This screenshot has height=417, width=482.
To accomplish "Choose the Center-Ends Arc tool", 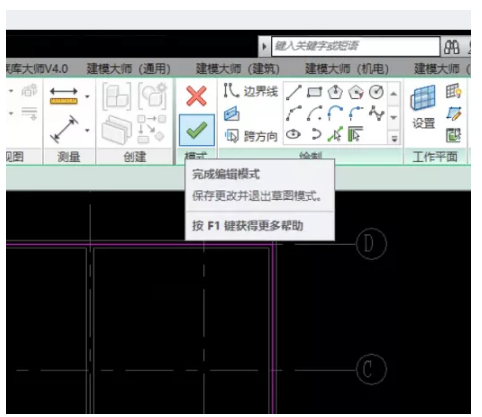I will [x=314, y=114].
